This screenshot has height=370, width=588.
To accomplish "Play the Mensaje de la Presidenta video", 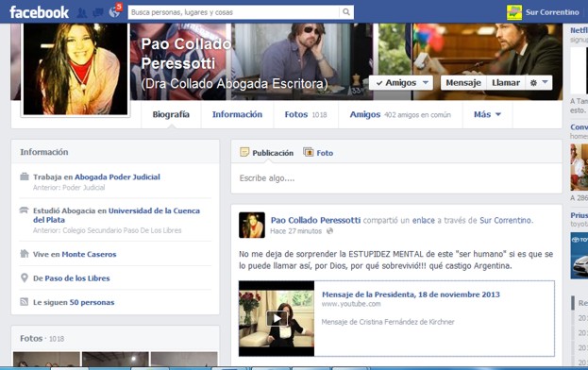I will tap(277, 319).
